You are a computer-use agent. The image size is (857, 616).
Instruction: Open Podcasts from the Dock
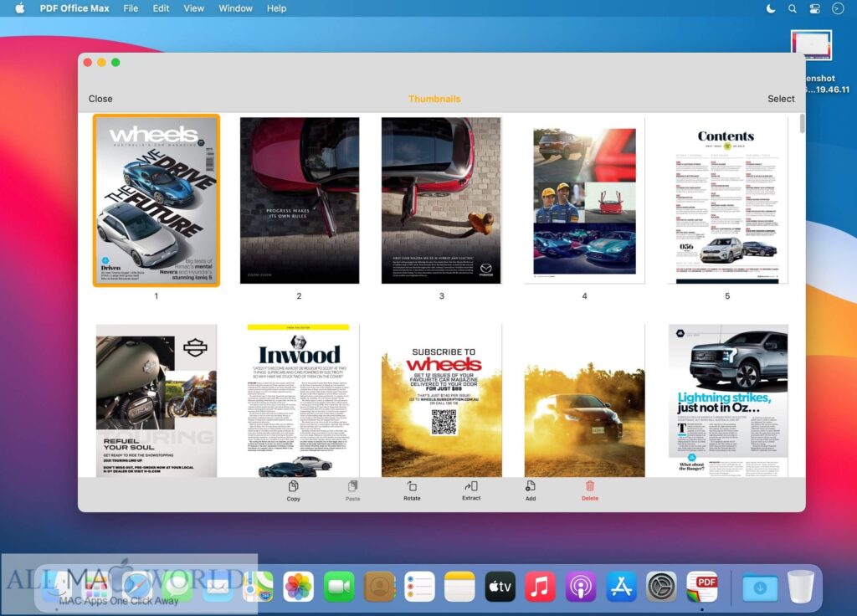581,587
